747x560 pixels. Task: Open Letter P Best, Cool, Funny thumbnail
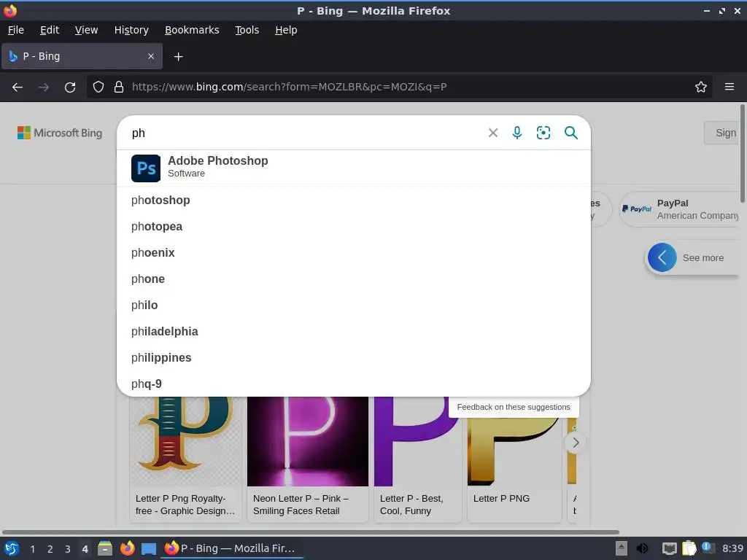coord(417,459)
